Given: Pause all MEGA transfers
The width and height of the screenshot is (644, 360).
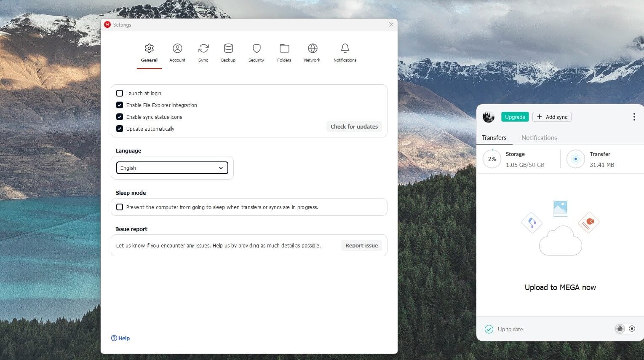Looking at the screenshot, I should (632, 329).
